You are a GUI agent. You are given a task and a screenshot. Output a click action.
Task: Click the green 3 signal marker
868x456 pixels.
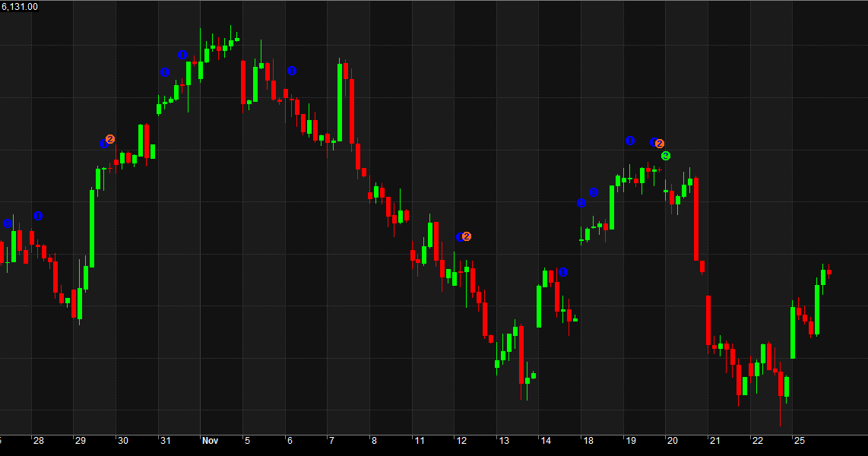coord(666,156)
